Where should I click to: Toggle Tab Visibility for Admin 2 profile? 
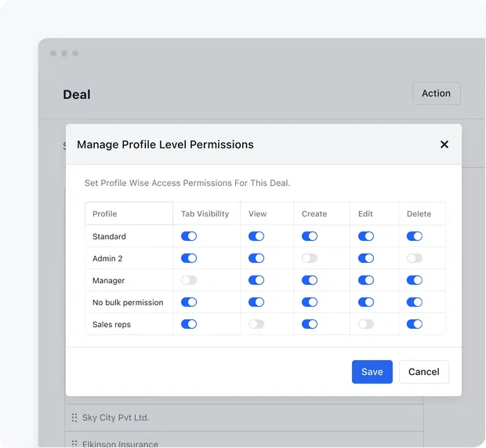189,258
